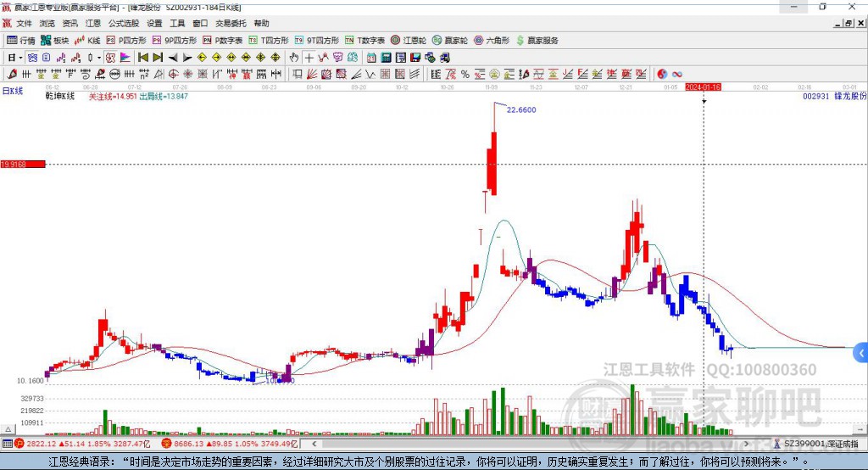The height and width of the screenshot is (470, 868).
Task: Open the 9T四方形 tool
Action: point(317,41)
